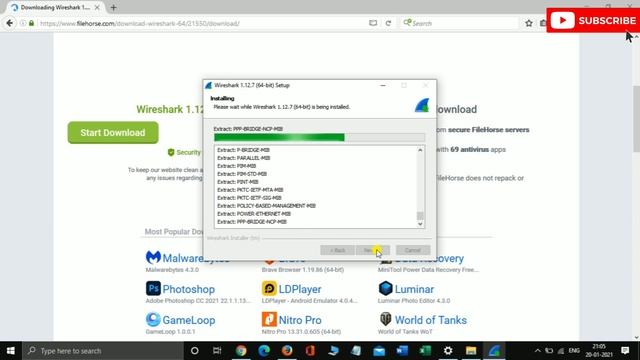Screen dimensions: 640x360
Task: Open the GameLoop download link
Action: (189, 320)
